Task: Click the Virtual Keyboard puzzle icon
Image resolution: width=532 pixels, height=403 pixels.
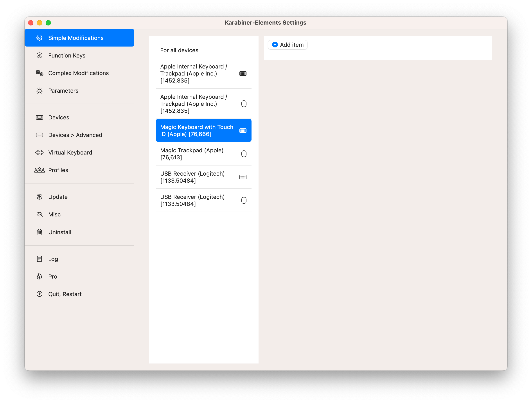Action: pos(40,152)
